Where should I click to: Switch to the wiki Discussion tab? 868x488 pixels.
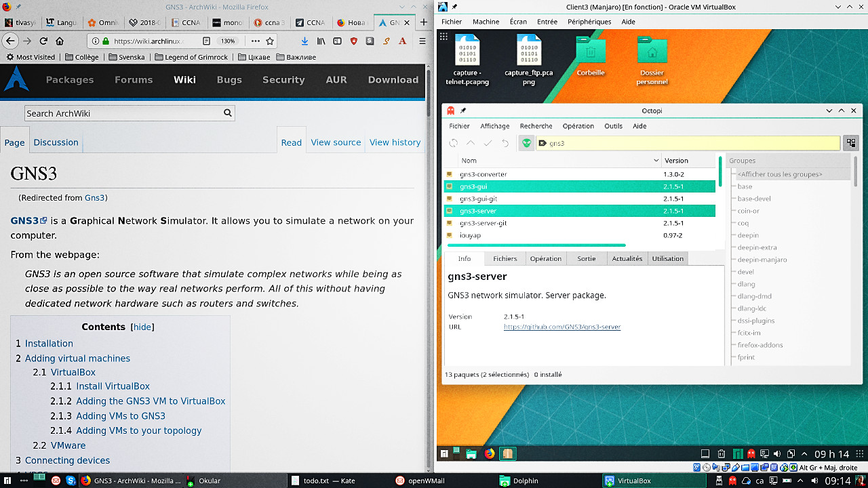56,142
